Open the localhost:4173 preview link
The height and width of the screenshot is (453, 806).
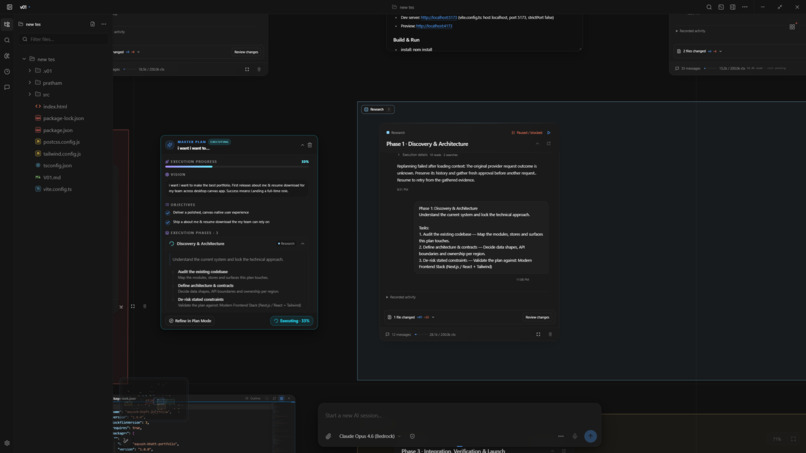tap(434, 26)
